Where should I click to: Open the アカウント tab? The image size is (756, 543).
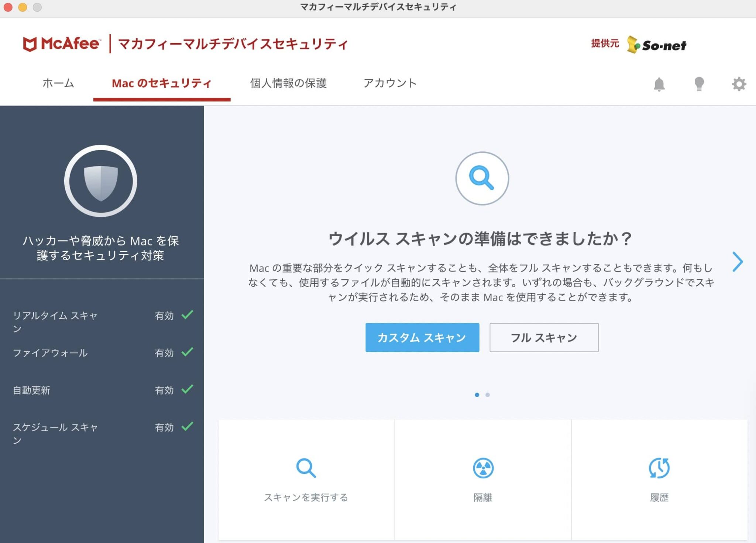390,83
